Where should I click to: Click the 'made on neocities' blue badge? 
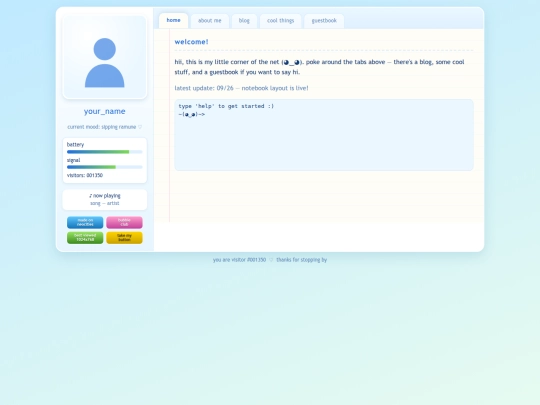point(85,222)
